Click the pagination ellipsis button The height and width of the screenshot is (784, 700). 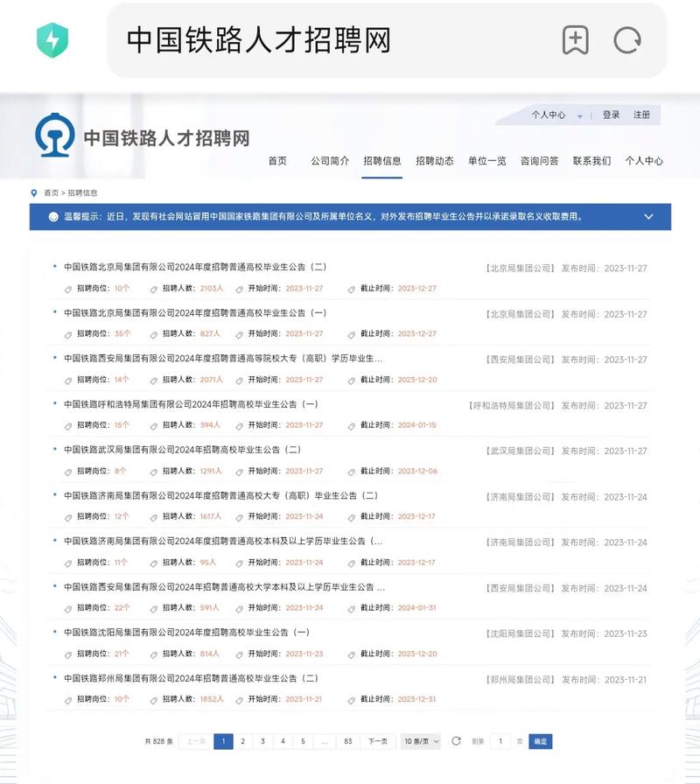point(325,741)
